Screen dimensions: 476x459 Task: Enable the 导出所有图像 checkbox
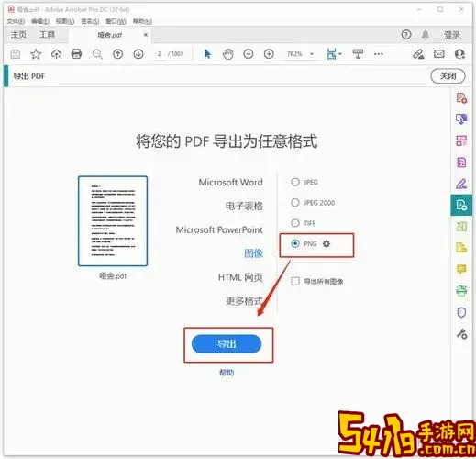(295, 281)
